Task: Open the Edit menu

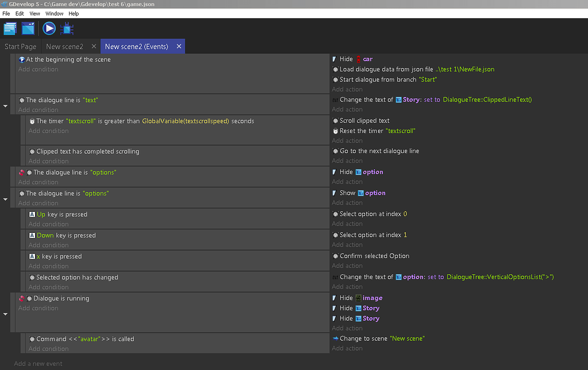Action: pyautogui.click(x=19, y=13)
